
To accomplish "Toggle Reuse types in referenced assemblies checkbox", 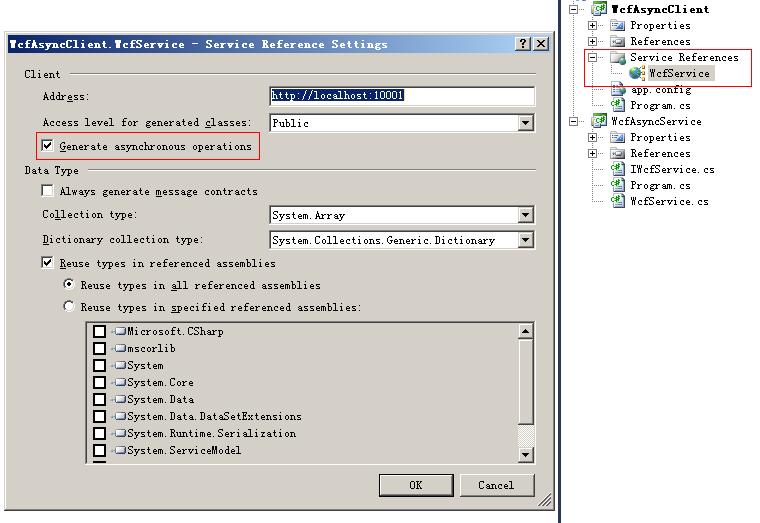I will pos(47,263).
